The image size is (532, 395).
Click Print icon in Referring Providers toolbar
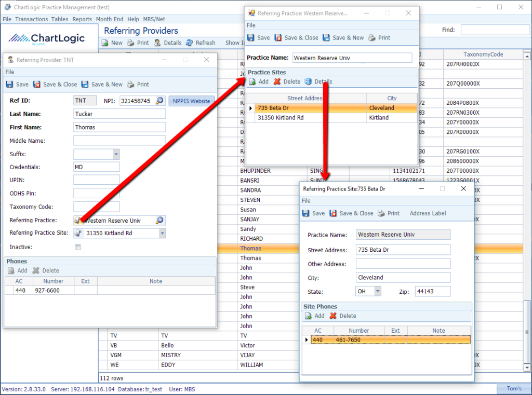(x=130, y=43)
